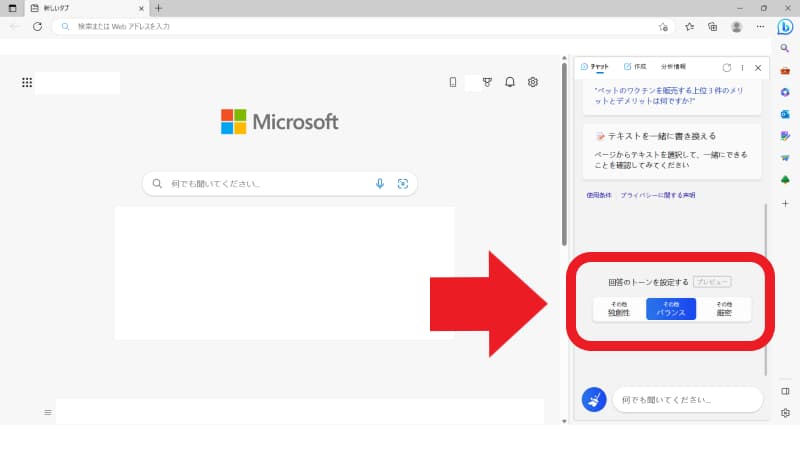The width and height of the screenshot is (800, 450).
Task: Select the Precise (厳密) tone option
Action: pyautogui.click(x=724, y=309)
